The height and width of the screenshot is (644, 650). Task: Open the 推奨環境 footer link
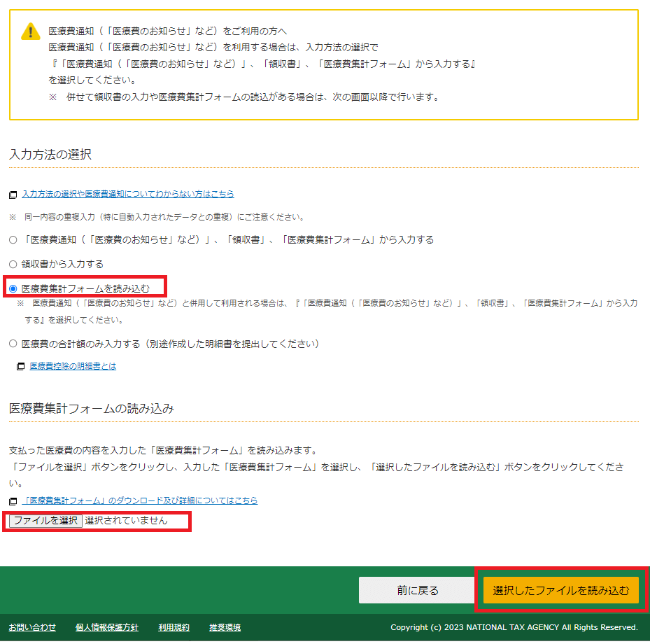pos(225,627)
